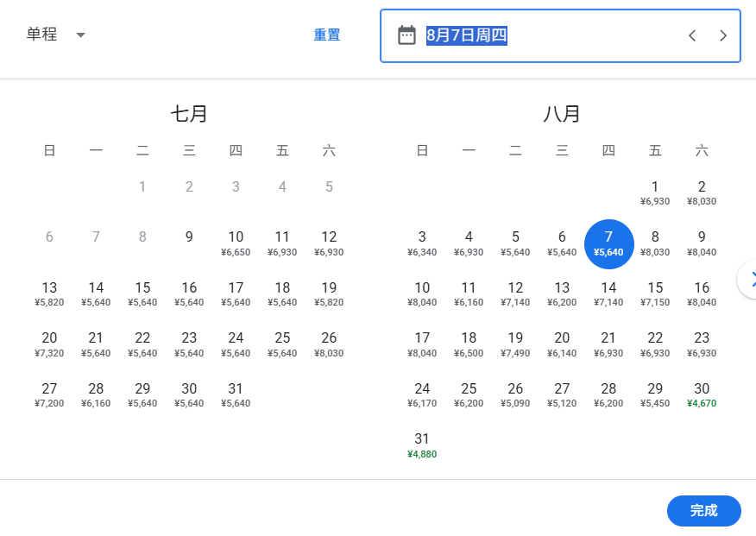Viewport: 756px width, 536px height.
Task: Select August 31 priced ¥4,880
Action: click(422, 444)
